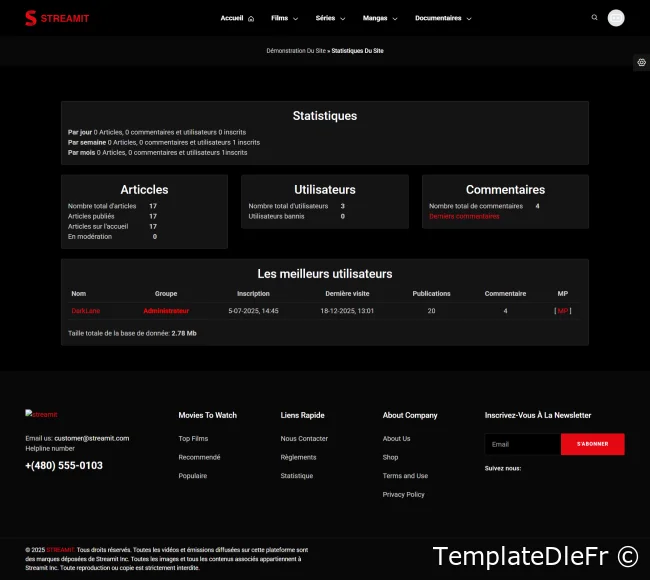The image size is (650, 580).
Task: Click the Streamit footer logo image
Action: [x=42, y=414]
